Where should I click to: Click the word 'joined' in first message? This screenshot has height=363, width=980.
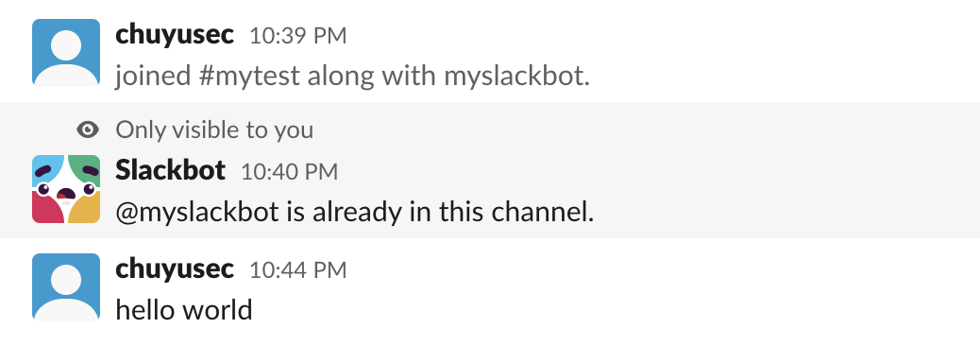153,77
